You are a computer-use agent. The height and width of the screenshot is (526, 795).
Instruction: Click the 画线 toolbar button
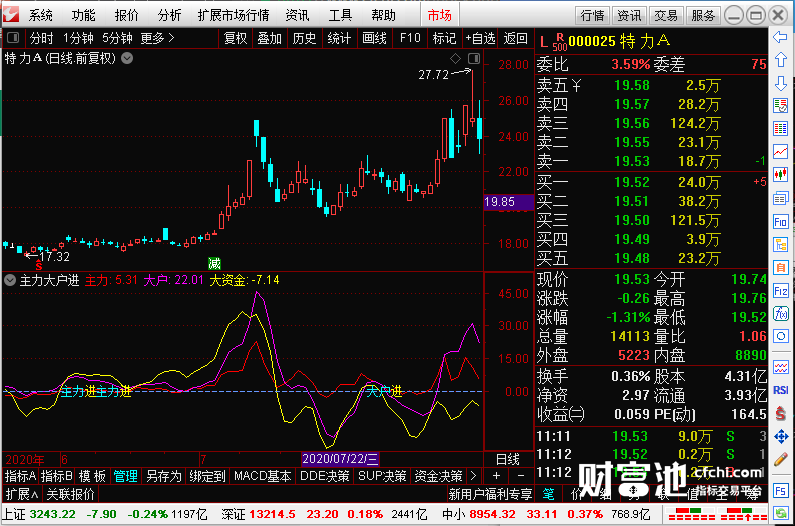point(374,38)
